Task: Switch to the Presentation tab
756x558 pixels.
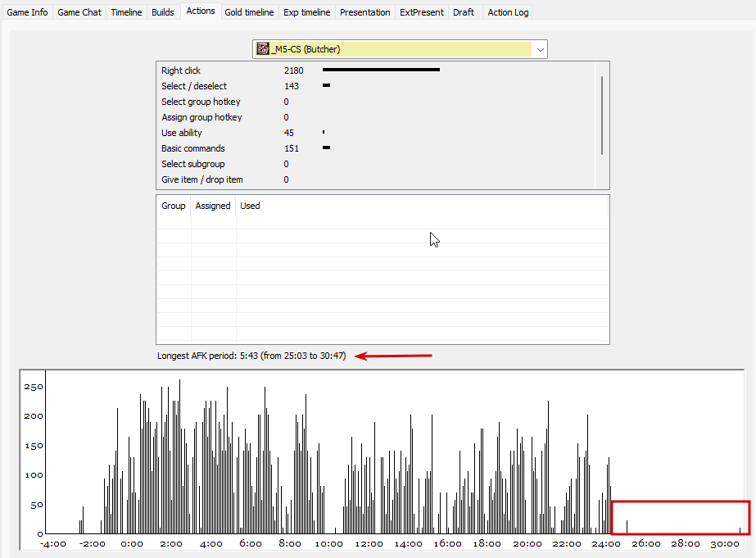Action: click(365, 12)
